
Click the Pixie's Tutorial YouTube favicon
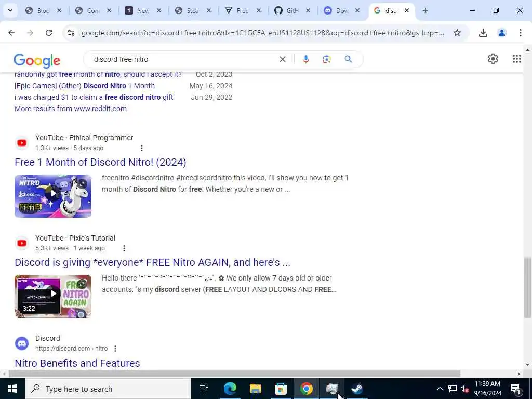[x=22, y=243]
